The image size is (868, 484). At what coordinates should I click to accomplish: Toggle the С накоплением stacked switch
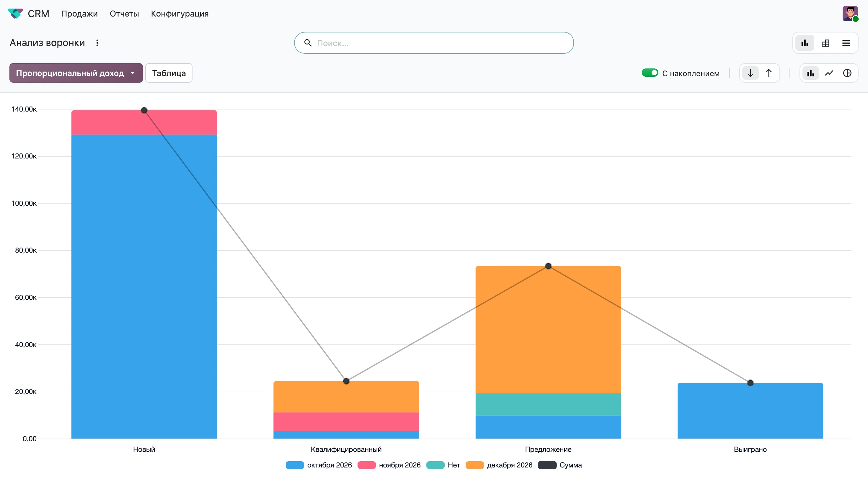[x=650, y=73]
